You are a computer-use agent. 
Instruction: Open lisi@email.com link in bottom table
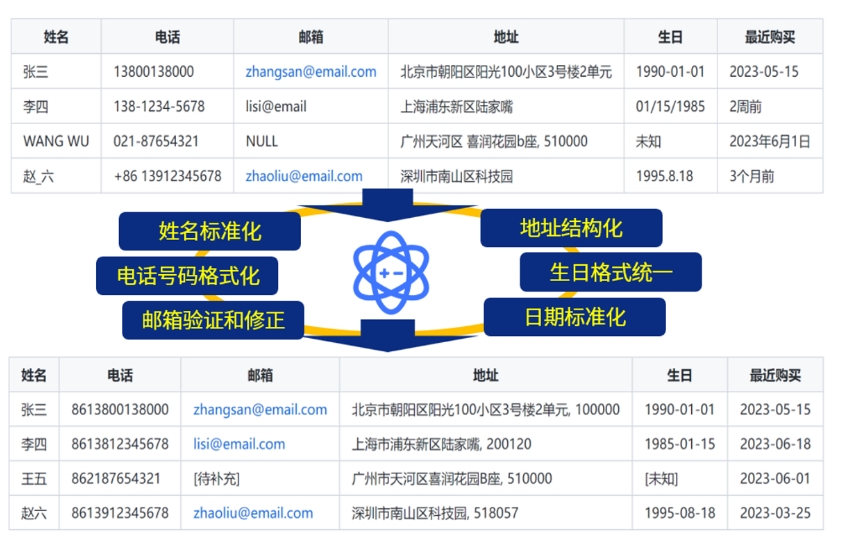(x=239, y=444)
